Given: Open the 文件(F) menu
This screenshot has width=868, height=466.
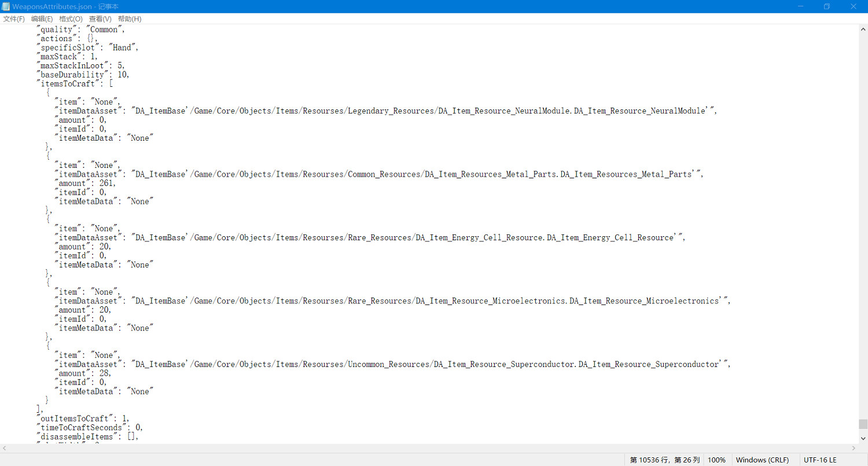Looking at the screenshot, I should coord(14,19).
